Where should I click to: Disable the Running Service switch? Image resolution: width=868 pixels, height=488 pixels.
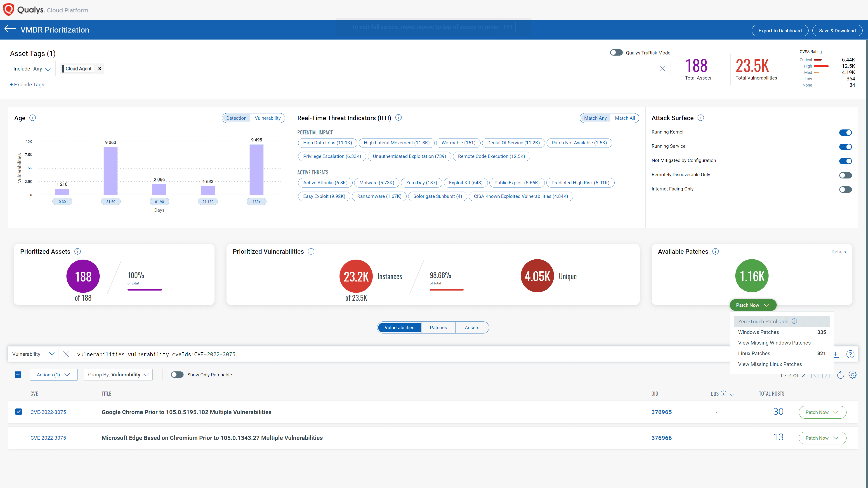845,146
